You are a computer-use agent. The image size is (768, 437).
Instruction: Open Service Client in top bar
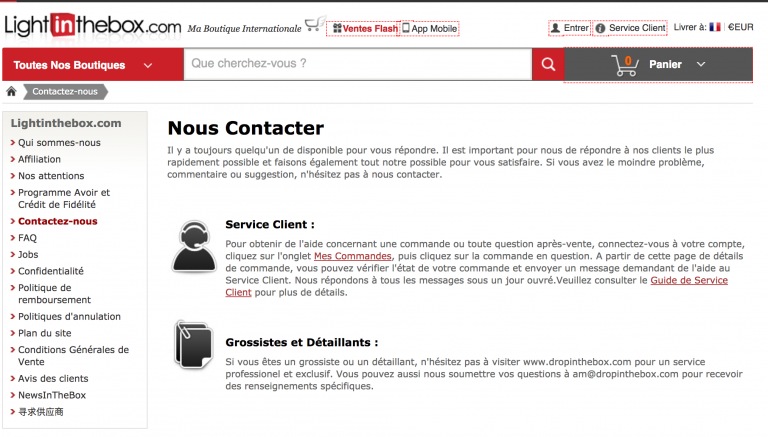637,28
